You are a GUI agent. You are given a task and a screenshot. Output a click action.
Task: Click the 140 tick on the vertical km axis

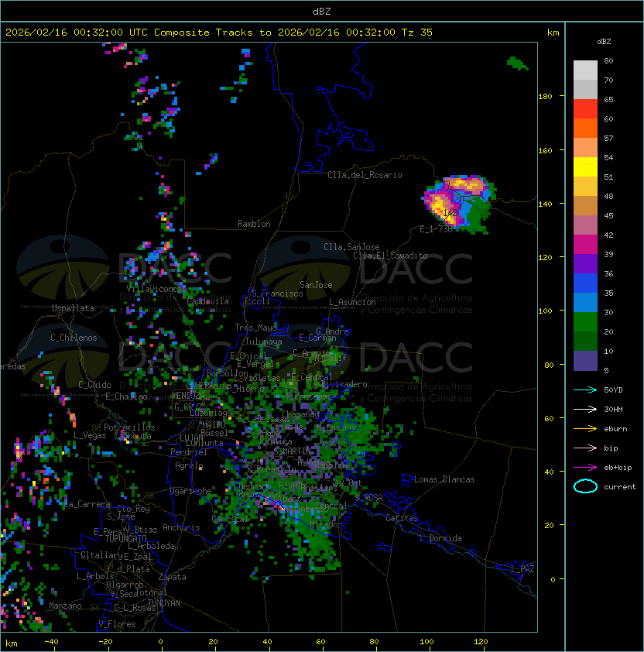pyautogui.click(x=545, y=204)
